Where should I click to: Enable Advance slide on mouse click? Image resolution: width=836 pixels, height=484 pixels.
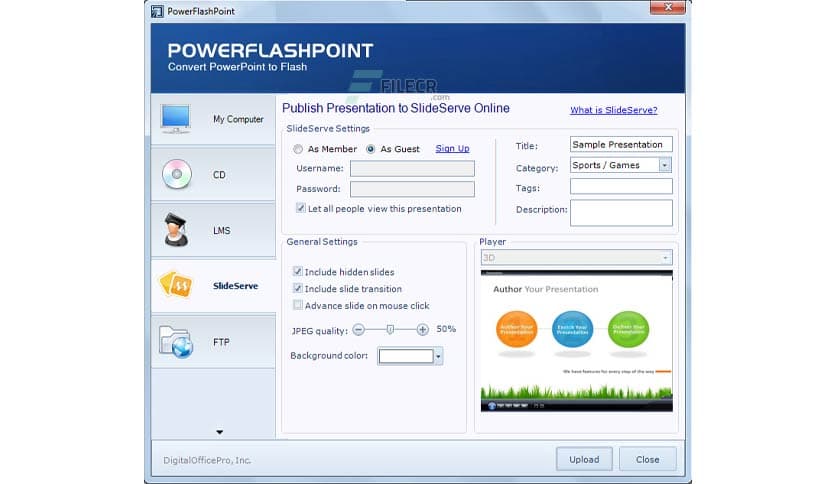(x=298, y=305)
